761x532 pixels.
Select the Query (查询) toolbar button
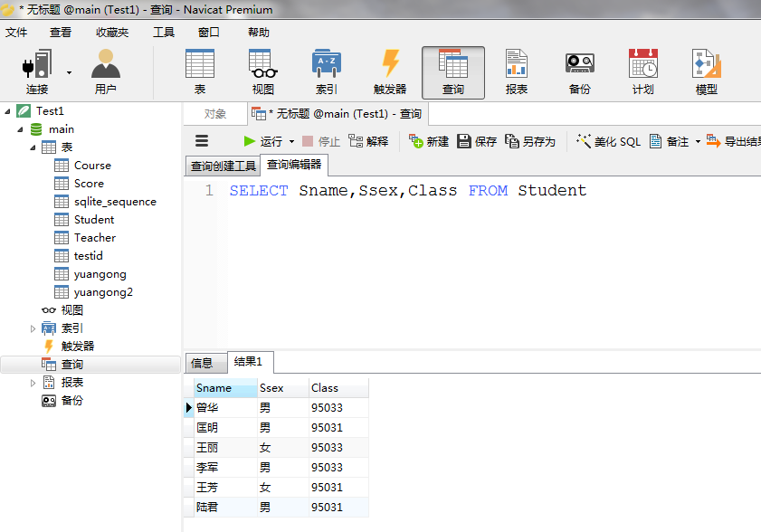(x=452, y=72)
